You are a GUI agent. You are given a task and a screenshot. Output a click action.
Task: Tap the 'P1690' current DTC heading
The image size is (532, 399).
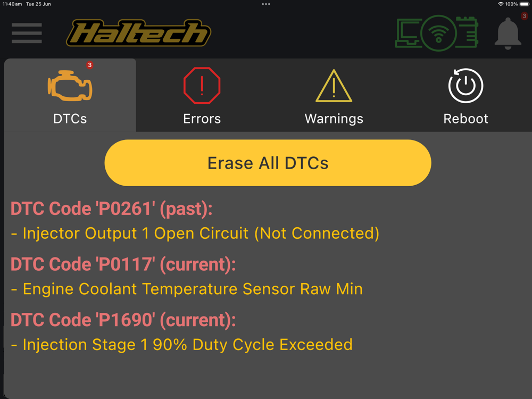[x=123, y=320]
